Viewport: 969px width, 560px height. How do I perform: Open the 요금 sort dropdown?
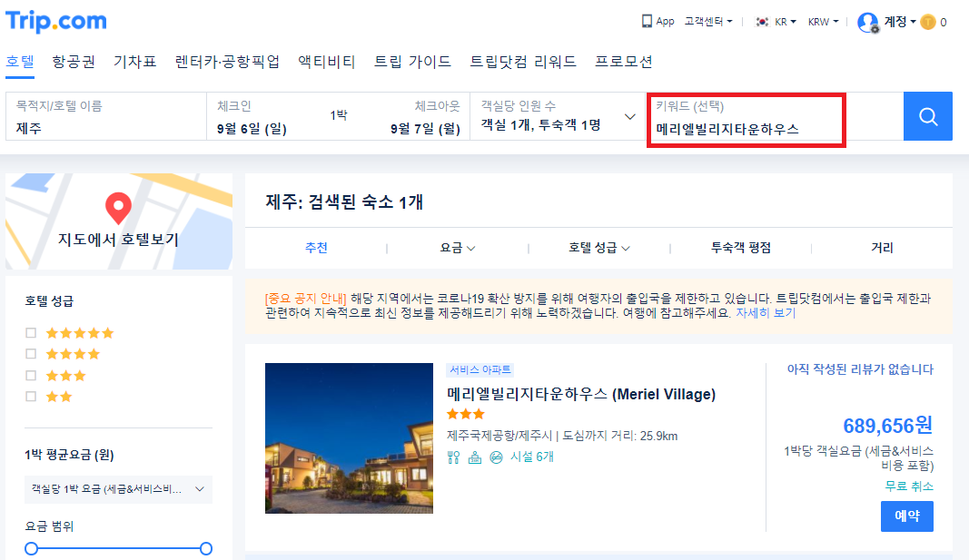458,248
